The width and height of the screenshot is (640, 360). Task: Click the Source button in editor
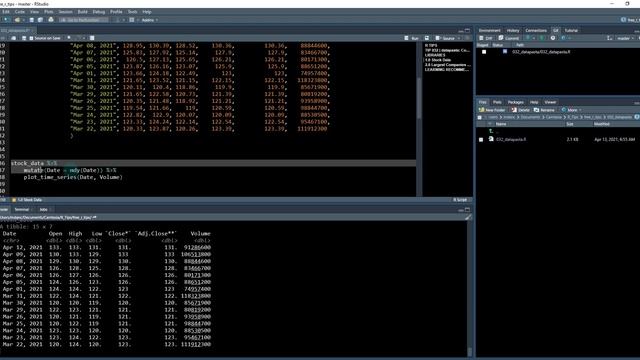[445, 38]
